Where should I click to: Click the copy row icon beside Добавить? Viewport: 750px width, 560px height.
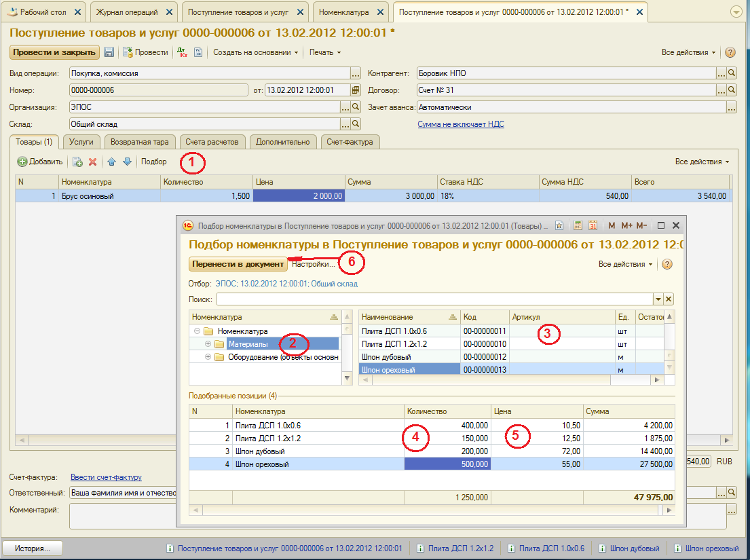click(x=77, y=162)
